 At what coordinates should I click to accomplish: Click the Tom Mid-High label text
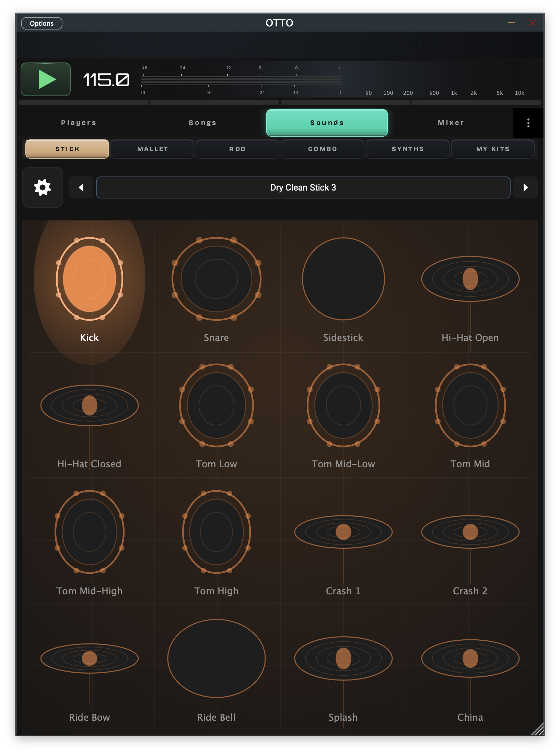point(90,591)
